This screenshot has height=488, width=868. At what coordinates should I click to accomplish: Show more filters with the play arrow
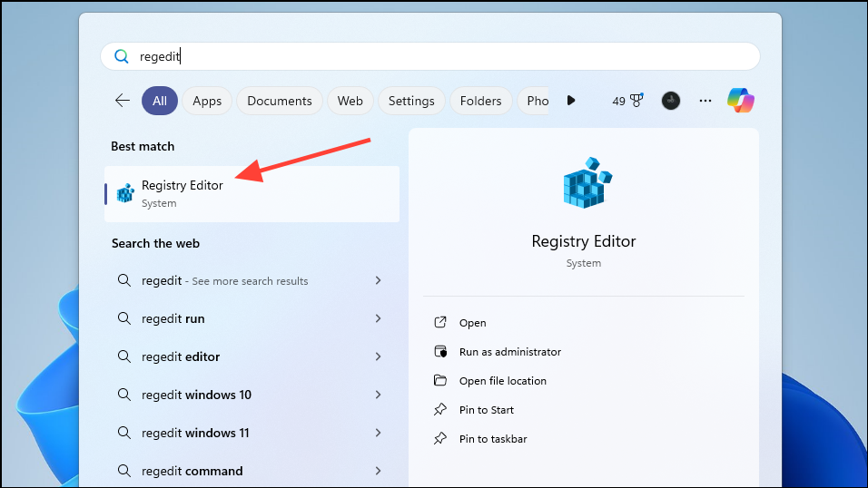571,101
